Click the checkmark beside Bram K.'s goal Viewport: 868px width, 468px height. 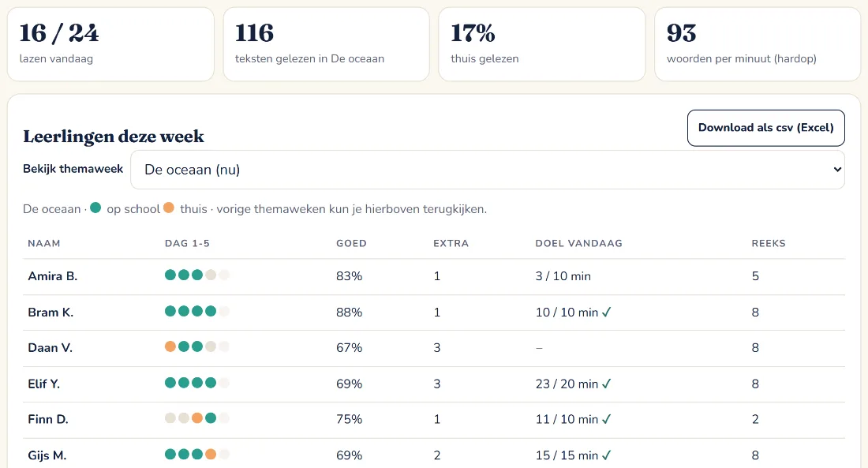(607, 313)
